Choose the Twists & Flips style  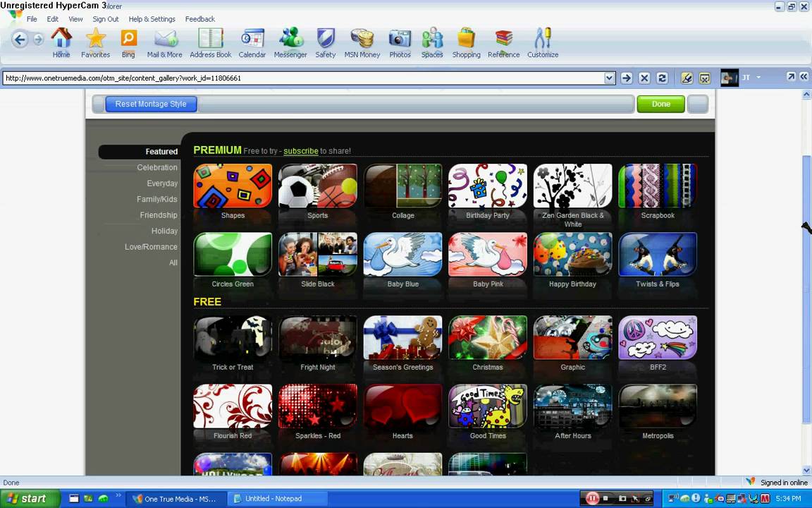[x=658, y=255]
